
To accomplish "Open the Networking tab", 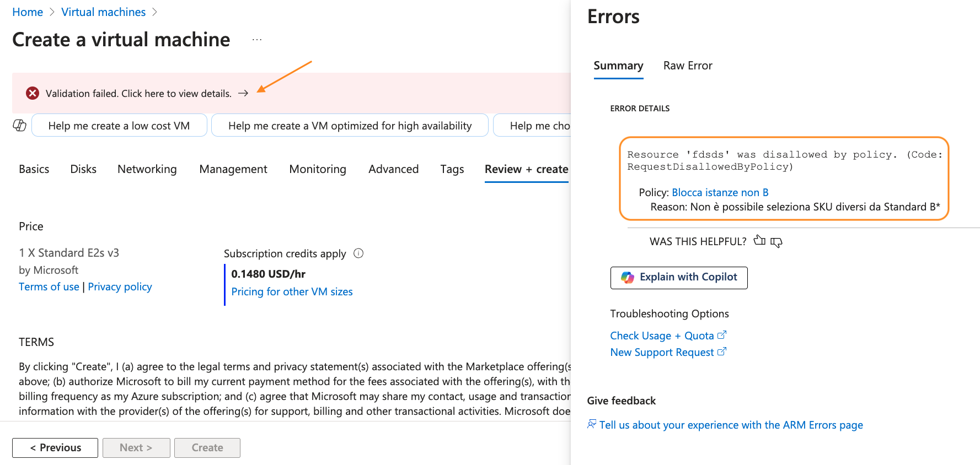I will click(x=147, y=169).
